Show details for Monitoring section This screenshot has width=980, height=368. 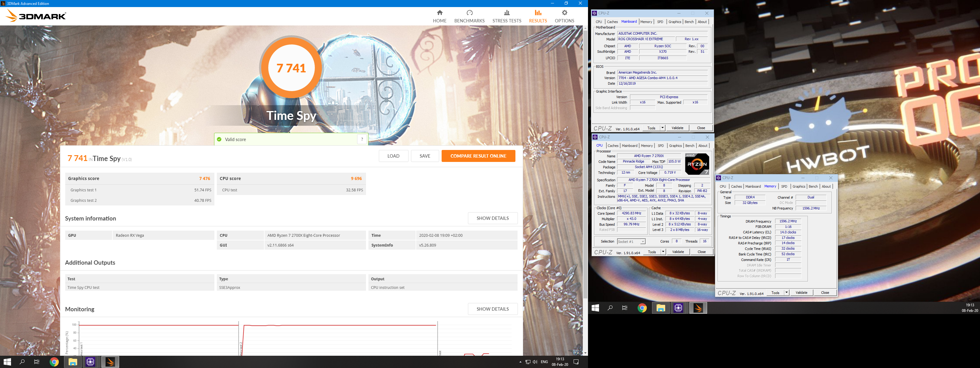(492, 309)
